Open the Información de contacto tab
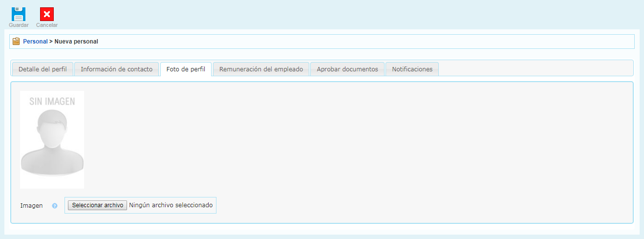 click(116, 69)
